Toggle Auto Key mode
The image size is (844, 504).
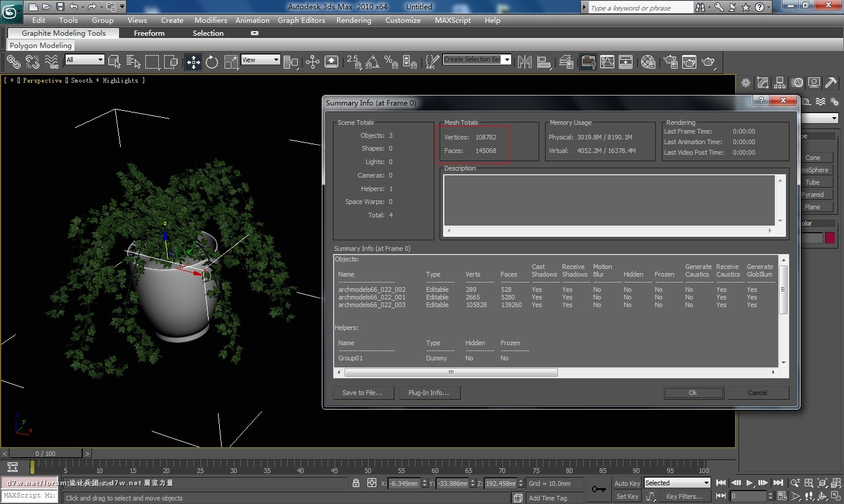(x=627, y=483)
